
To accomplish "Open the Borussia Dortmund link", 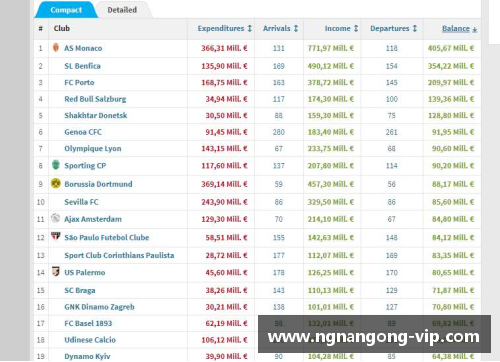I will (x=98, y=184).
